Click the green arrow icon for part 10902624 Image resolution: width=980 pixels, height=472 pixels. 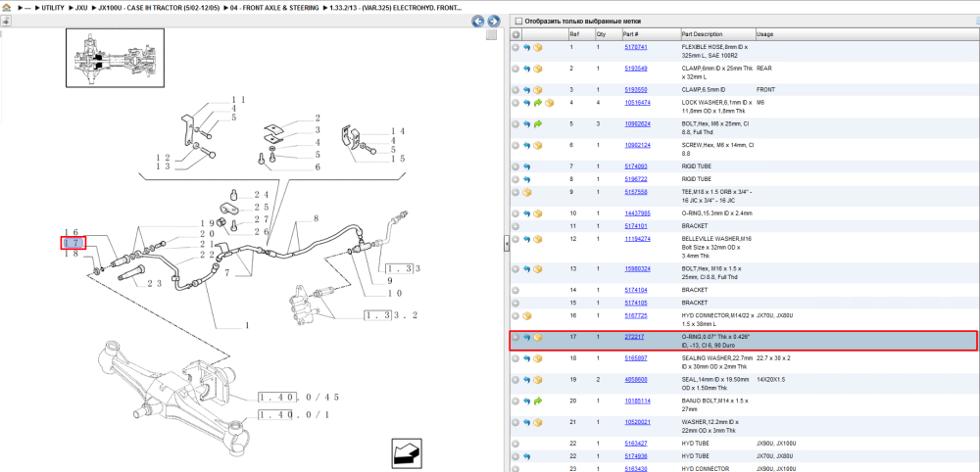(x=537, y=124)
